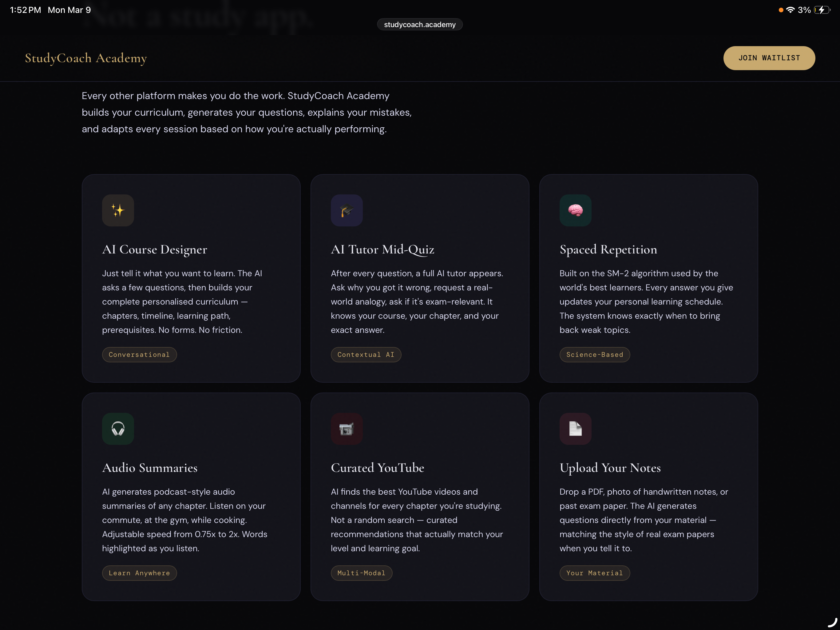Click the graduation cap icon
840x630 pixels.
(346, 210)
